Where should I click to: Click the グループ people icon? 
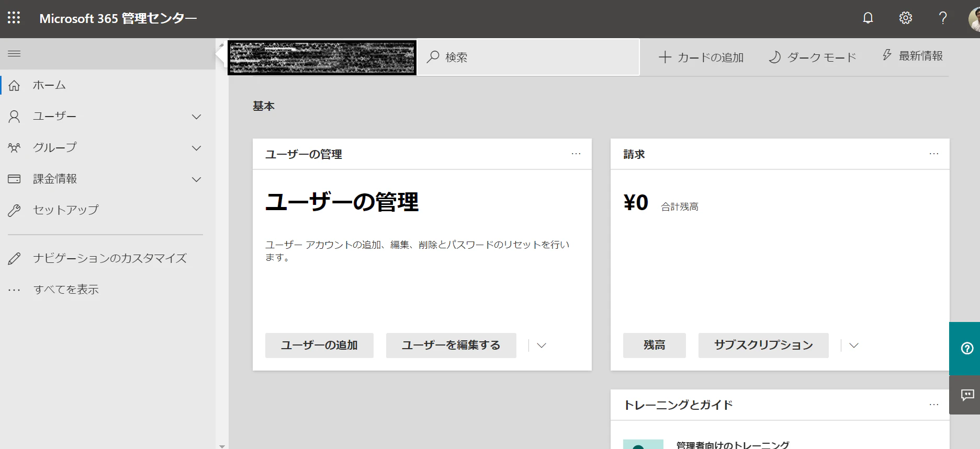14,148
